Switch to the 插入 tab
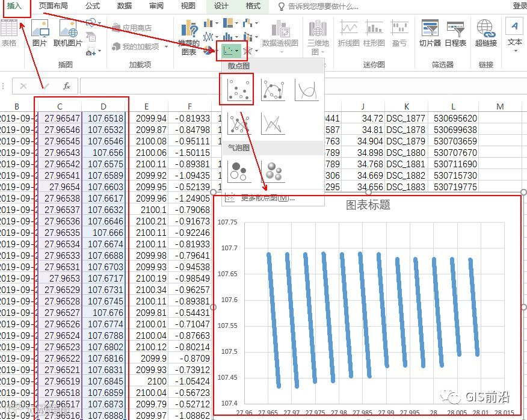Screen dimensions: 527x420 [14, 6]
